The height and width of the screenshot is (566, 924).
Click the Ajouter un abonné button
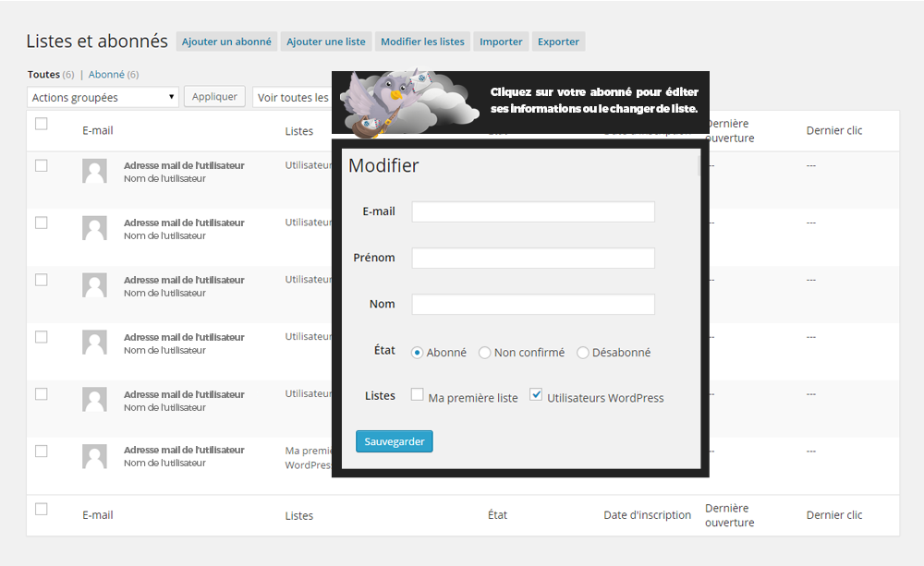coord(226,42)
